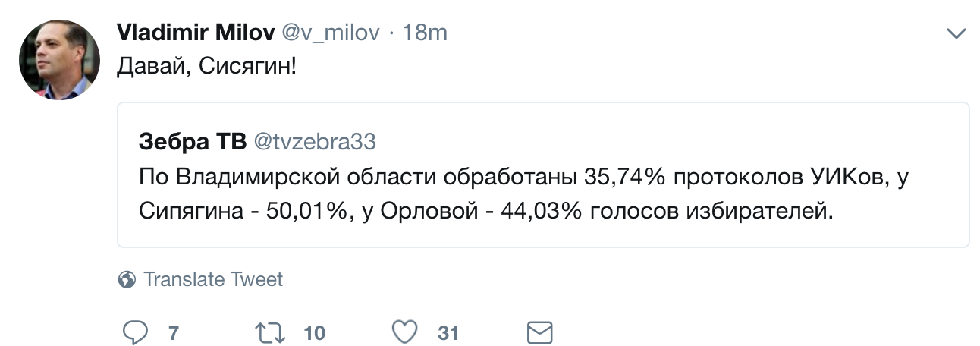Open the @v_milov handle link
The height and width of the screenshot is (346, 980).
click(330, 33)
